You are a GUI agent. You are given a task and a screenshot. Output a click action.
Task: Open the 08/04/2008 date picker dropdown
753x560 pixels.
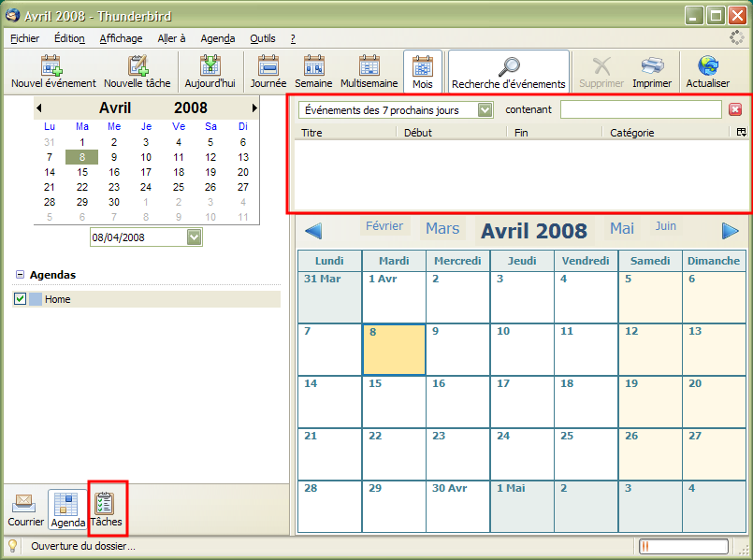click(x=194, y=237)
